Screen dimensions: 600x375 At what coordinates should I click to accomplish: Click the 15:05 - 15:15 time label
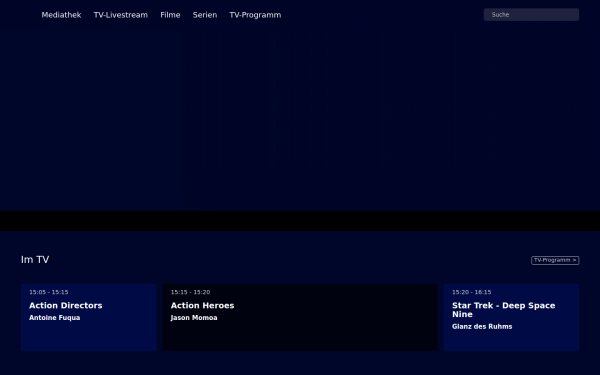pos(49,292)
